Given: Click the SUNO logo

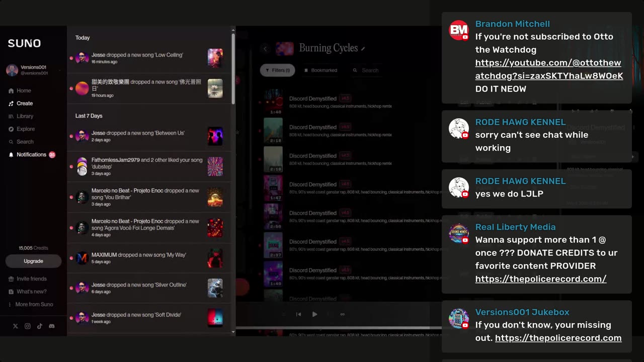Looking at the screenshot, I should pos(24,43).
